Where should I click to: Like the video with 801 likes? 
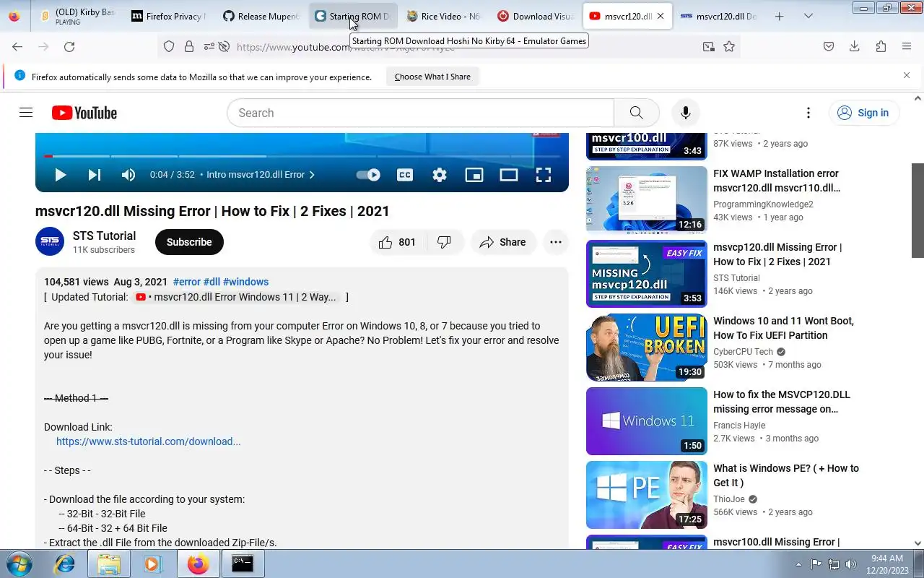click(398, 242)
